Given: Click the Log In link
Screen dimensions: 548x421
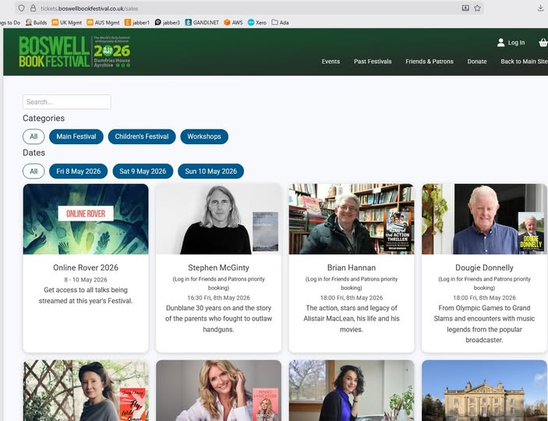Looking at the screenshot, I should coord(516,43).
